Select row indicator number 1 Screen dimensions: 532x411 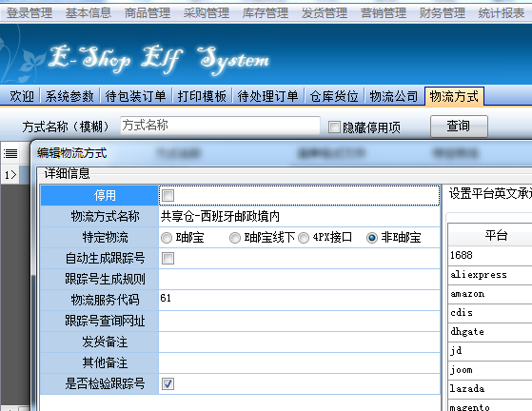10,175
